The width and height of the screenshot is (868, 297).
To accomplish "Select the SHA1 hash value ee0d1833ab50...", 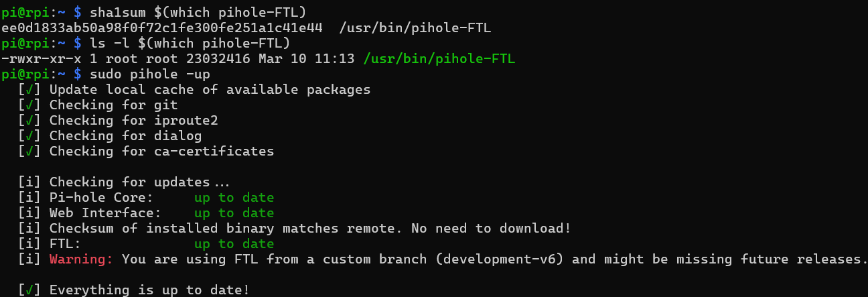I will coord(161,27).
